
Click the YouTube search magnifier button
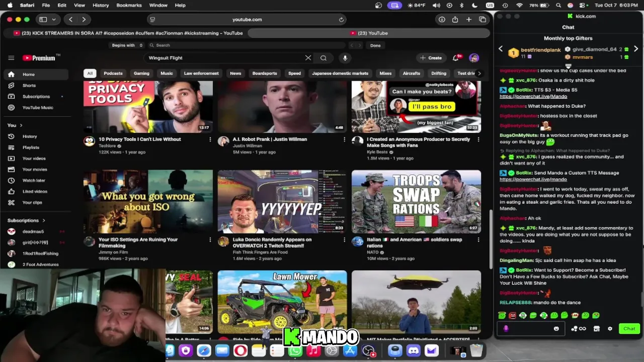tap(324, 58)
